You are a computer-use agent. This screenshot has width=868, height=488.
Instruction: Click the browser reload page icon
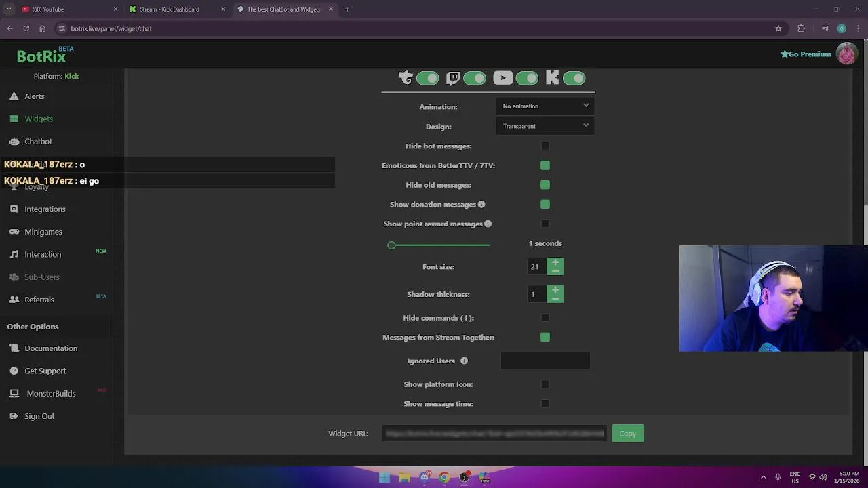point(26,28)
